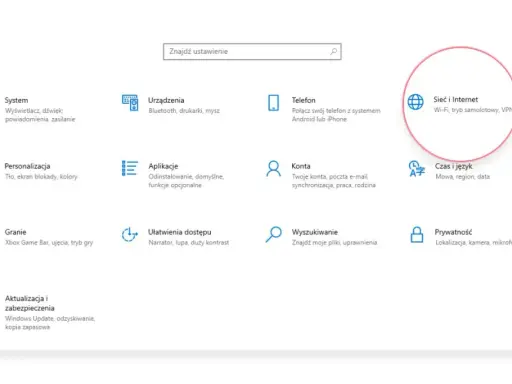The width and height of the screenshot is (512, 384).
Task: Click the Wyszukiwanie magnifier icon
Action: (x=274, y=234)
